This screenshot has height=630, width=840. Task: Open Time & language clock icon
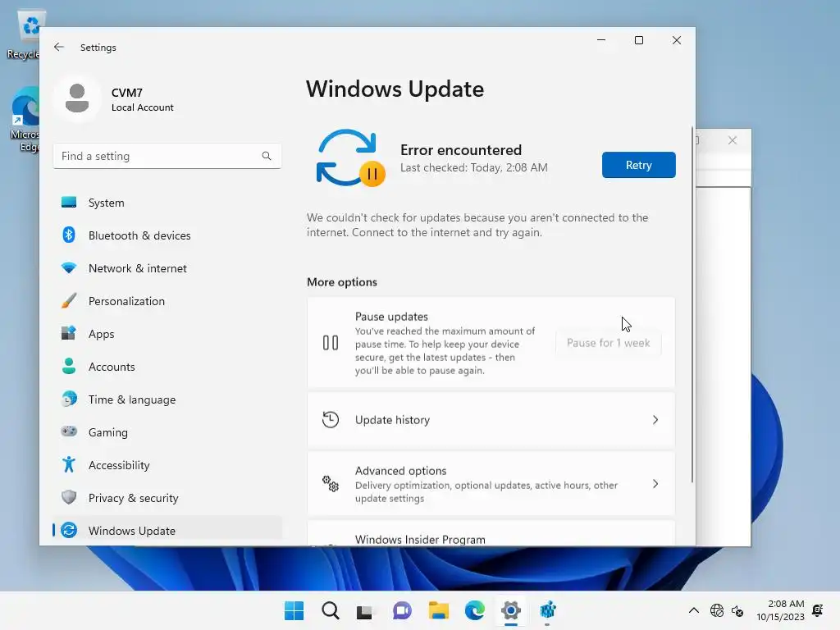point(69,399)
